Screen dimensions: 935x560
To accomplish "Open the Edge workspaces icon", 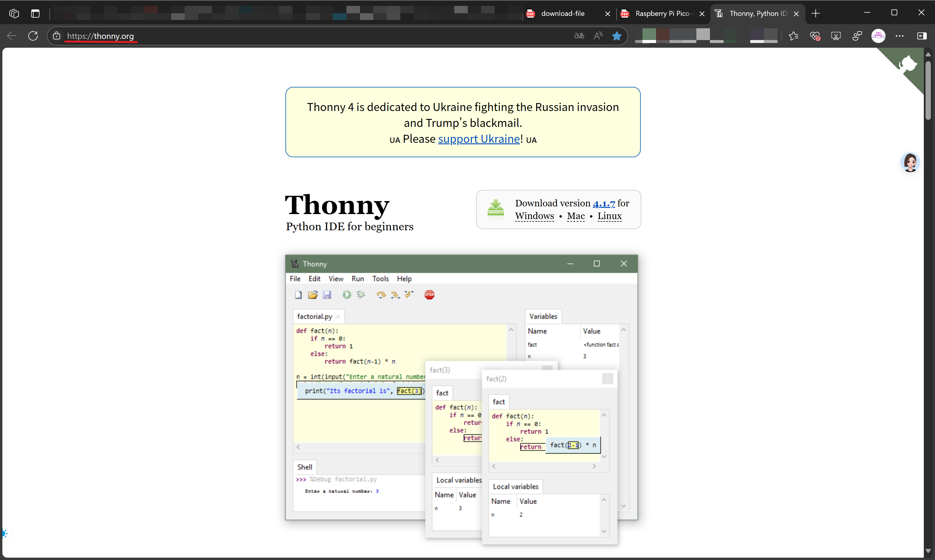I will coord(14,14).
